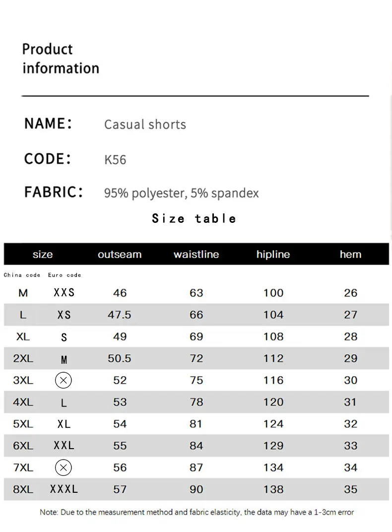Click the K56 product code
392x532 pixels.
(x=115, y=160)
